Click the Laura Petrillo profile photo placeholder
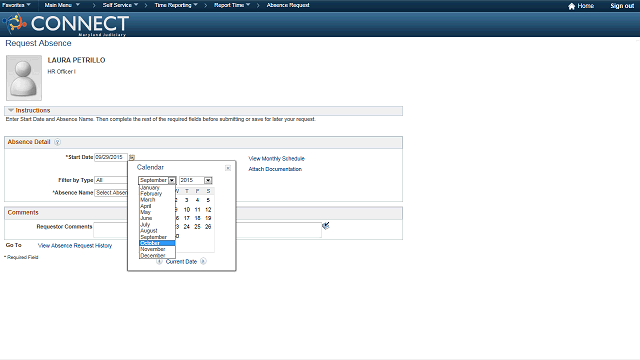The width and height of the screenshot is (640, 360). (x=24, y=78)
